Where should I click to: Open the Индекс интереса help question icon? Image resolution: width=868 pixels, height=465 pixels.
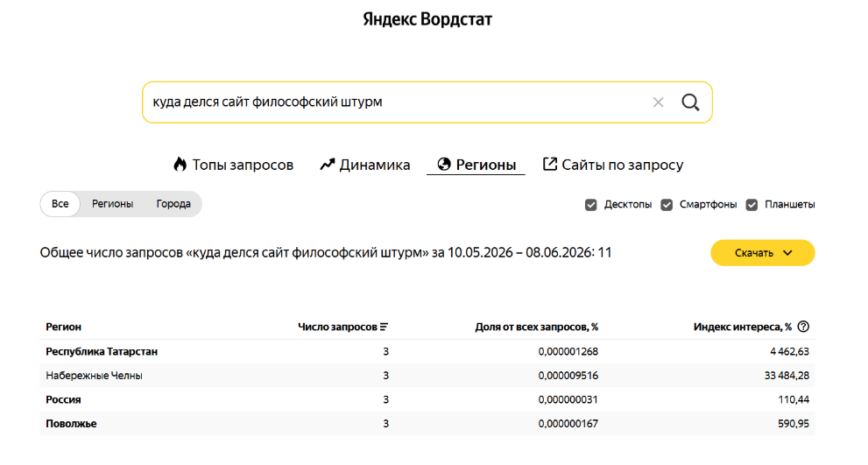point(803,327)
